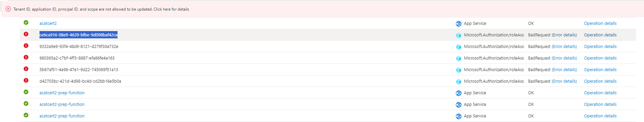Click the error X icon in the banner
Screen dimensions: 644x122
(8, 9)
